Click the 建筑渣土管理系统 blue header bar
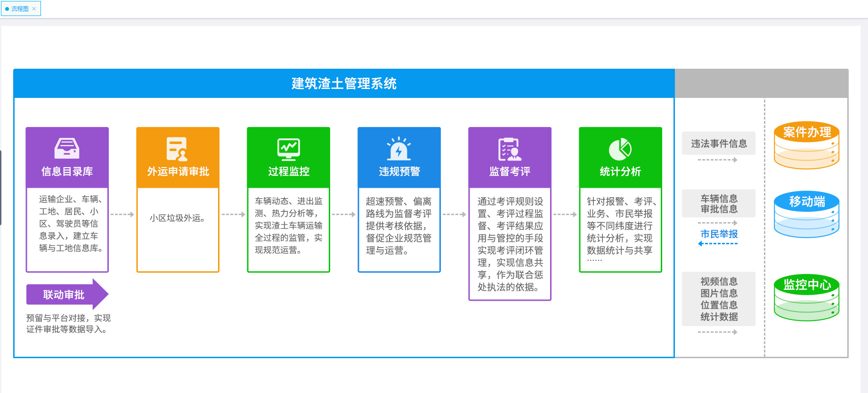The image size is (868, 393). pyautogui.click(x=344, y=84)
